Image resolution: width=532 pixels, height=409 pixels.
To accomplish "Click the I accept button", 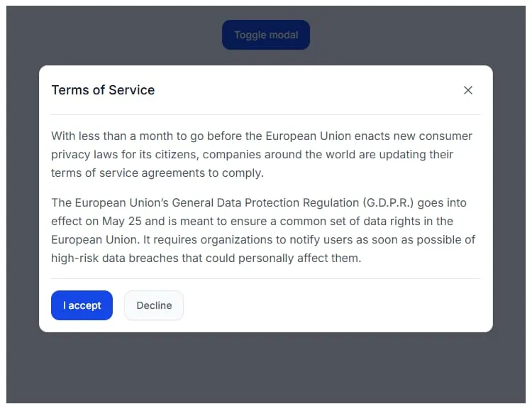I will [x=82, y=305].
